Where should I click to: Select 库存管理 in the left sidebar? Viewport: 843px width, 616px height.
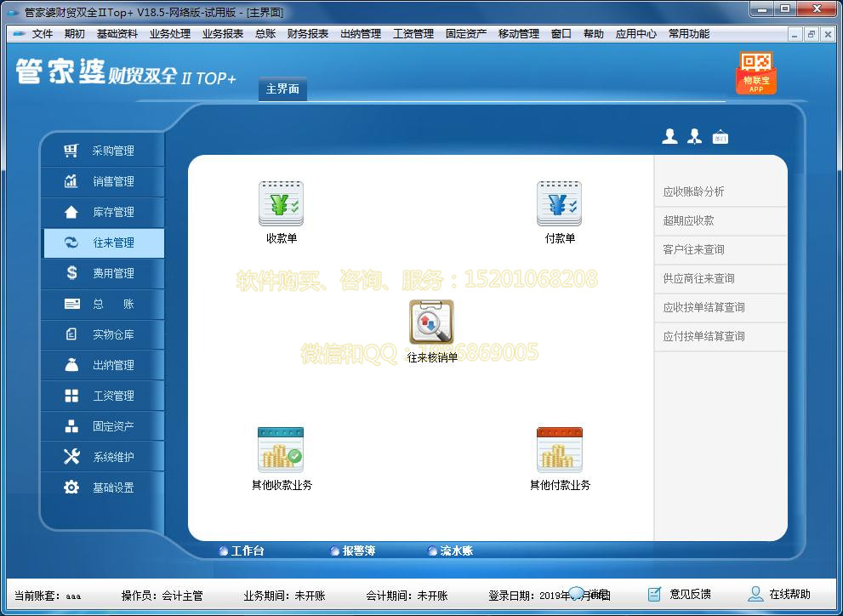[102, 212]
